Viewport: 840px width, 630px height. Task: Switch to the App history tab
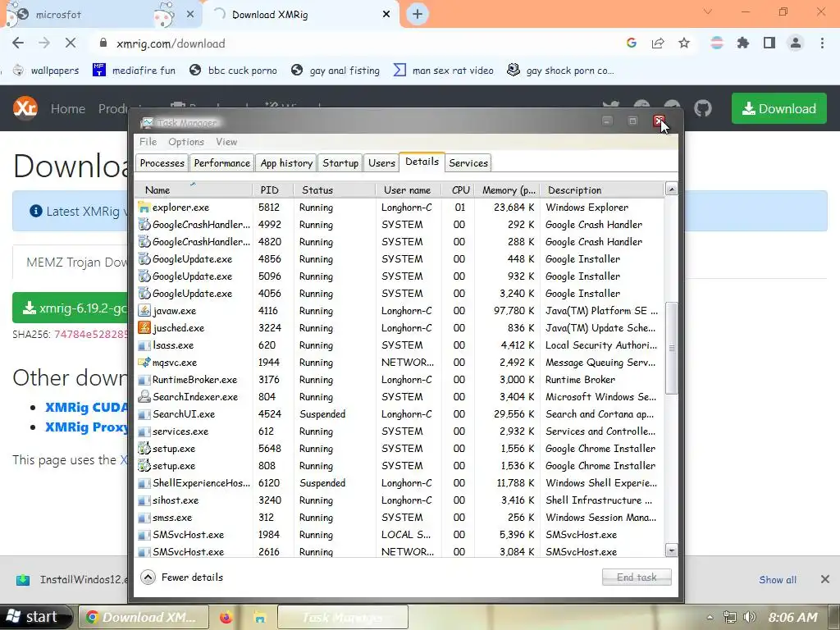(x=286, y=163)
